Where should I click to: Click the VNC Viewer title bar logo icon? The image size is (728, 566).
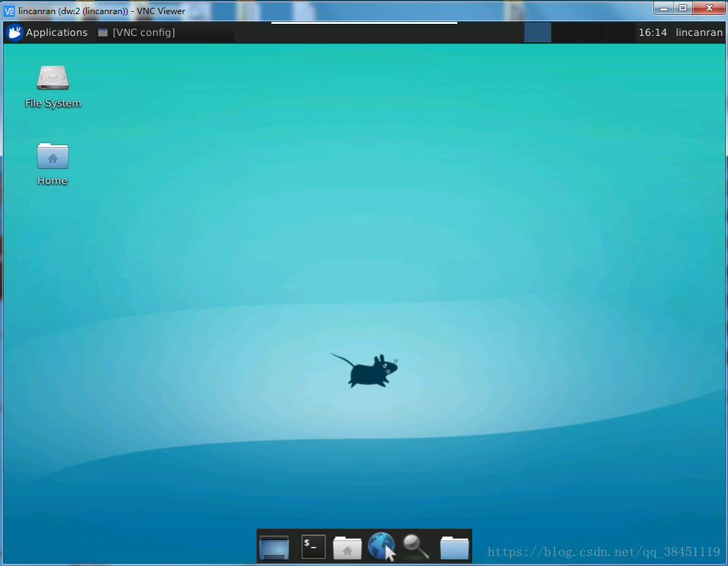(x=9, y=11)
